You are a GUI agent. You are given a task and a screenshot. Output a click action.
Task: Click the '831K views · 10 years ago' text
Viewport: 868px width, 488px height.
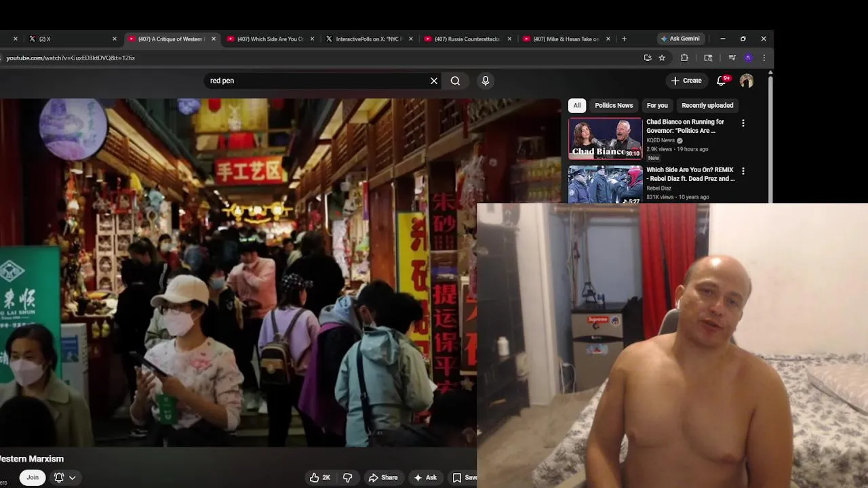[x=677, y=197]
